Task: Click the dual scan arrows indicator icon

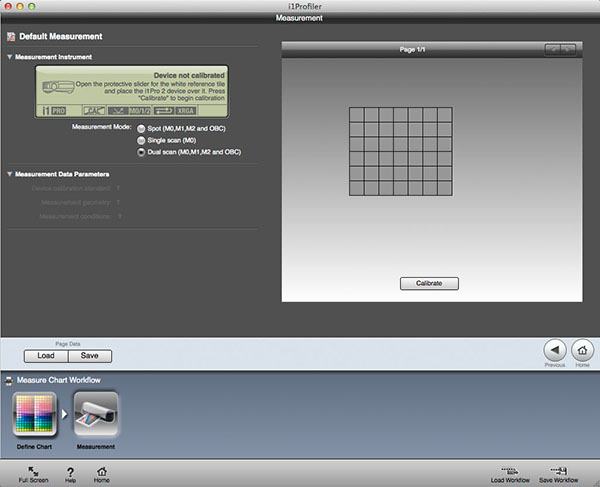Action: point(163,111)
